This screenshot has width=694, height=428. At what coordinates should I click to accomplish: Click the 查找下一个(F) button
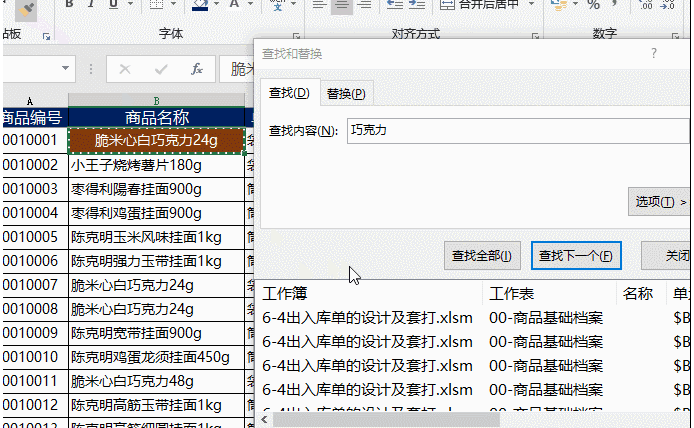point(576,256)
